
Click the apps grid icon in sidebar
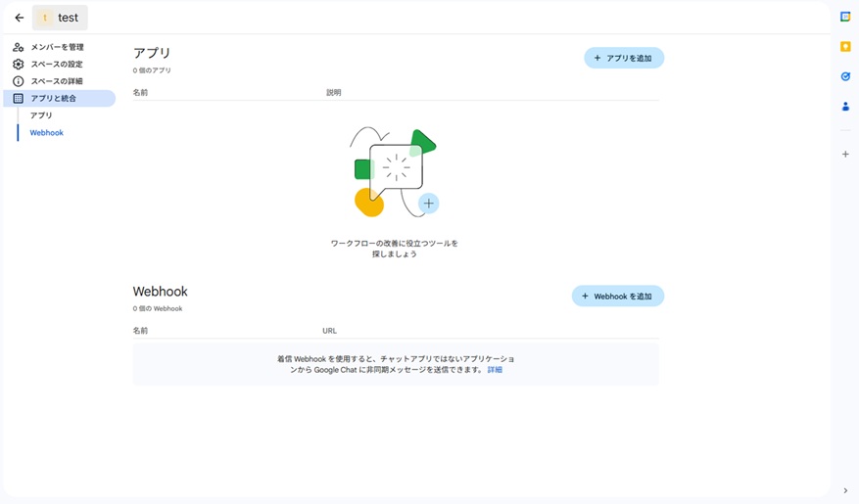(x=18, y=99)
